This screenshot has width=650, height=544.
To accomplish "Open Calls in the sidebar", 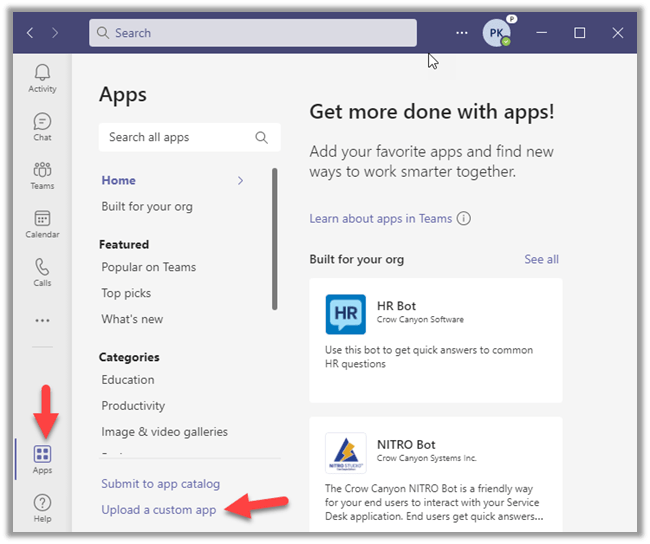I will click(x=42, y=272).
